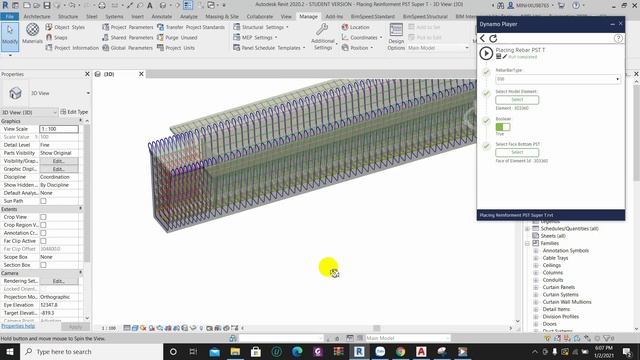The image size is (640, 360).
Task: Click the Windows search box
Action: coord(91,351)
